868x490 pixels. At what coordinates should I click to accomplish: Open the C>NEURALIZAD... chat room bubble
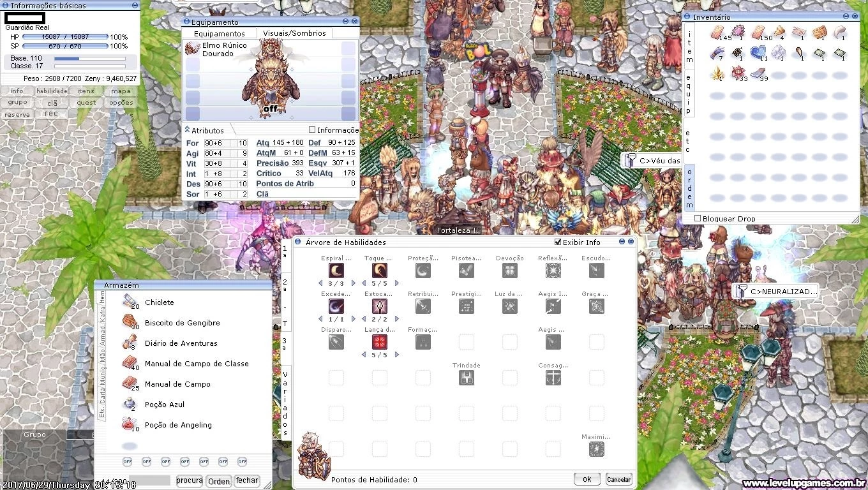click(775, 292)
